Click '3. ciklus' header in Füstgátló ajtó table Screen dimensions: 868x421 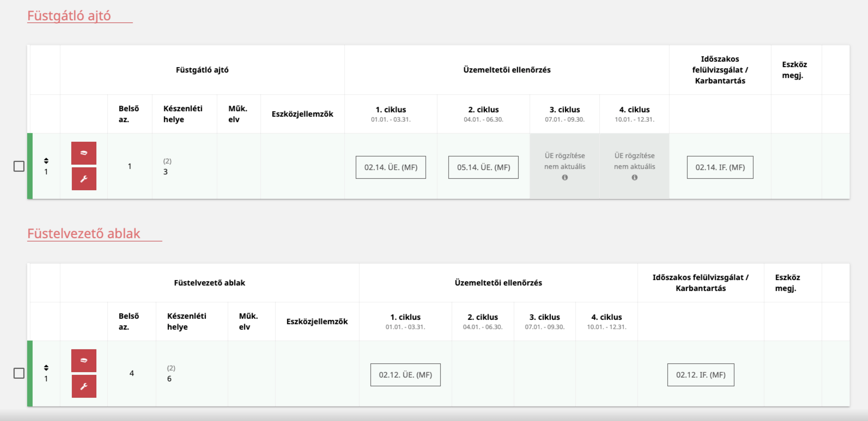[565, 109]
